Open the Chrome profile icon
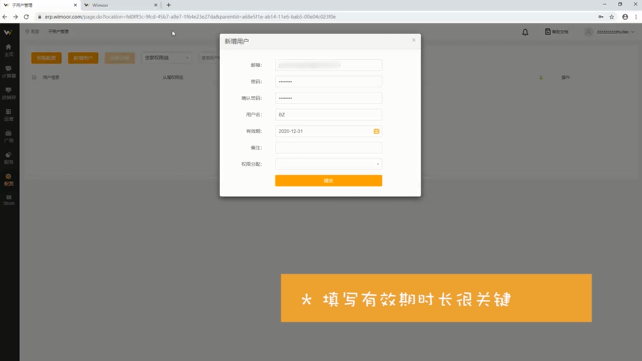Viewport: 642px width, 361px height. (625, 17)
